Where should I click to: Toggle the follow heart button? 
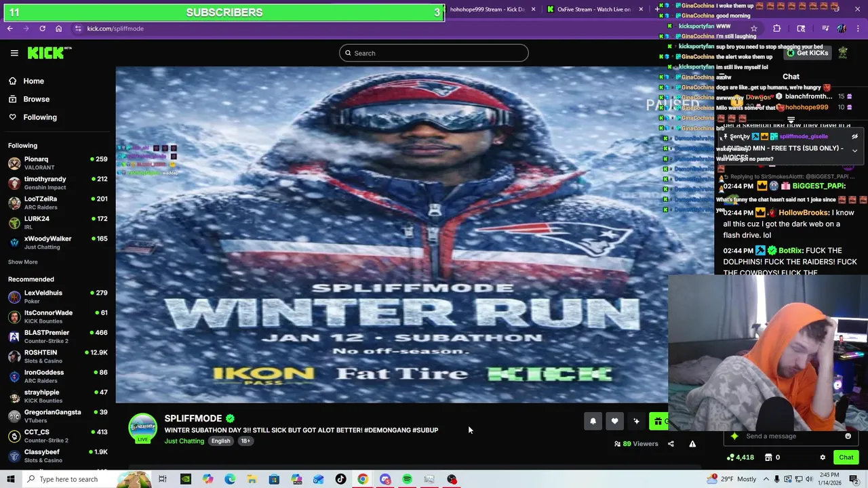point(614,422)
